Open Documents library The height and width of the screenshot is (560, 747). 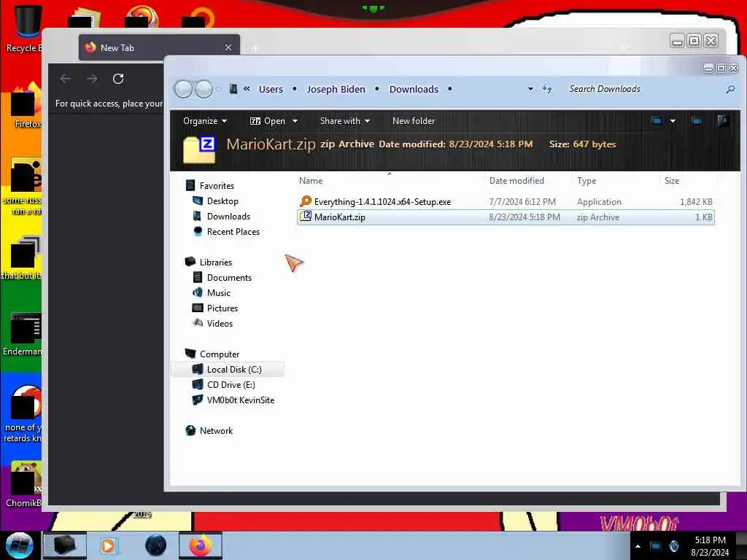(x=229, y=278)
